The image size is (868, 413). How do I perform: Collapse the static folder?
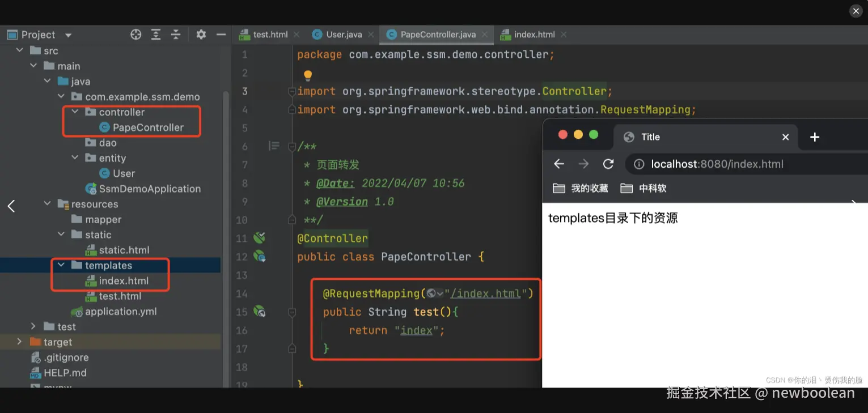(61, 234)
